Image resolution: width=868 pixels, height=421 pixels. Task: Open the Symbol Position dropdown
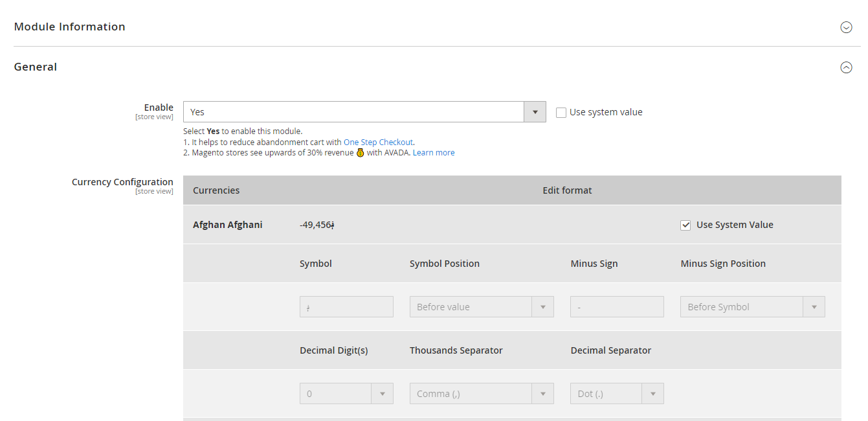tap(482, 307)
